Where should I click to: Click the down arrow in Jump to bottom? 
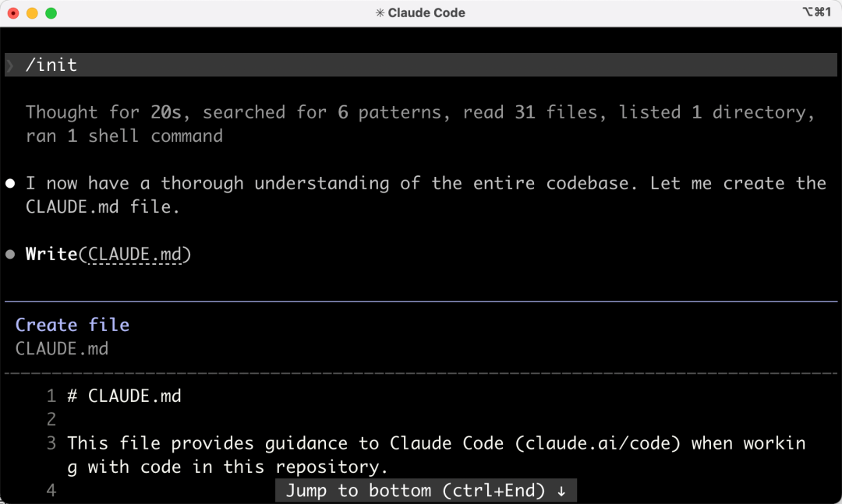coord(561,491)
